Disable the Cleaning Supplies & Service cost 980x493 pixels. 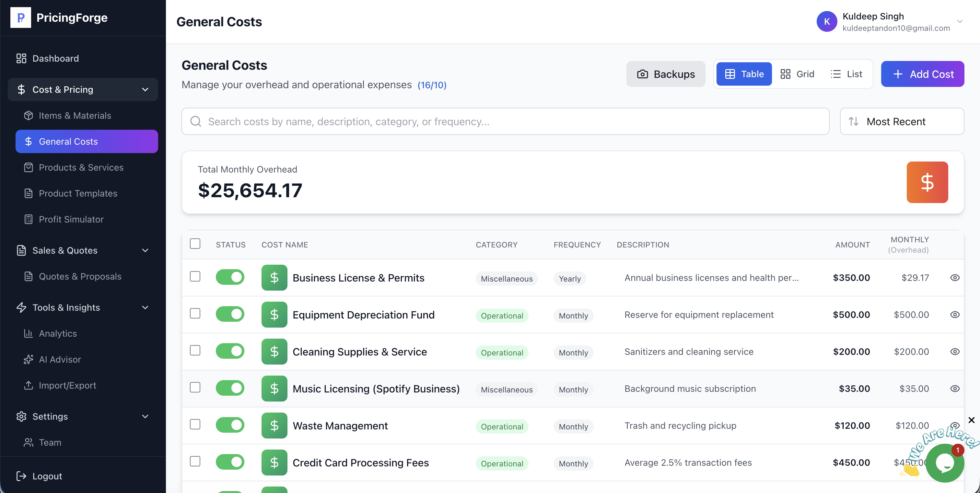click(x=230, y=351)
